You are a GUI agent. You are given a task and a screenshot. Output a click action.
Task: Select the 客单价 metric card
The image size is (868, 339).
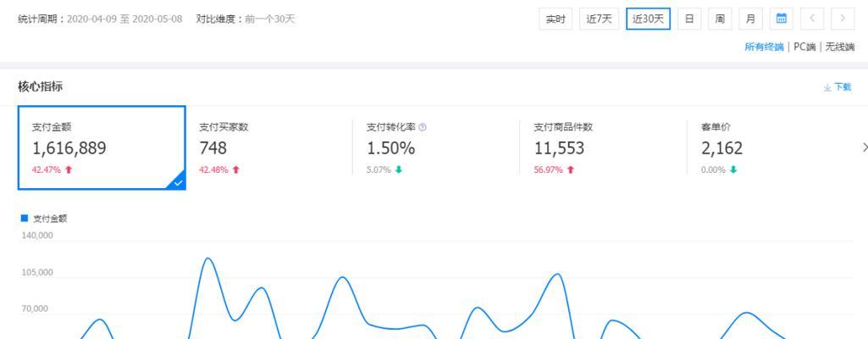point(771,148)
